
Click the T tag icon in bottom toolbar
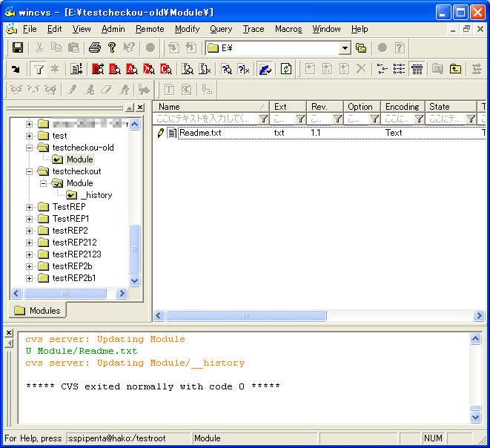(169, 90)
